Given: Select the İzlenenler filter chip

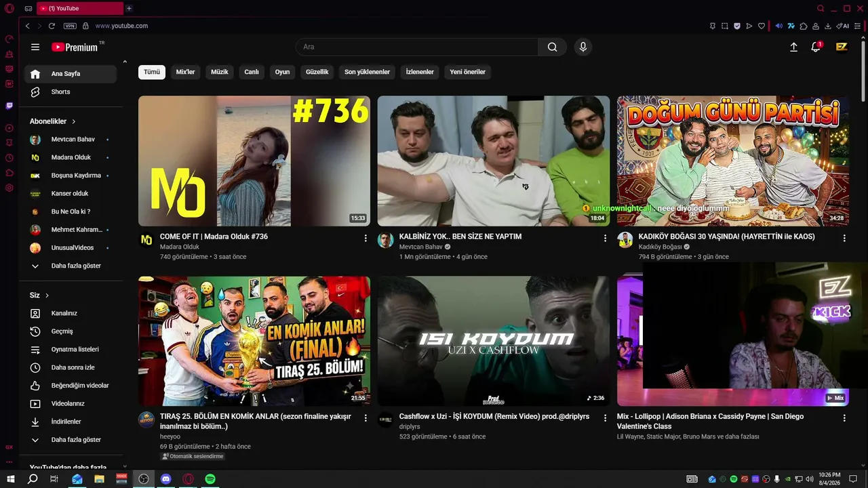Looking at the screenshot, I should [420, 72].
